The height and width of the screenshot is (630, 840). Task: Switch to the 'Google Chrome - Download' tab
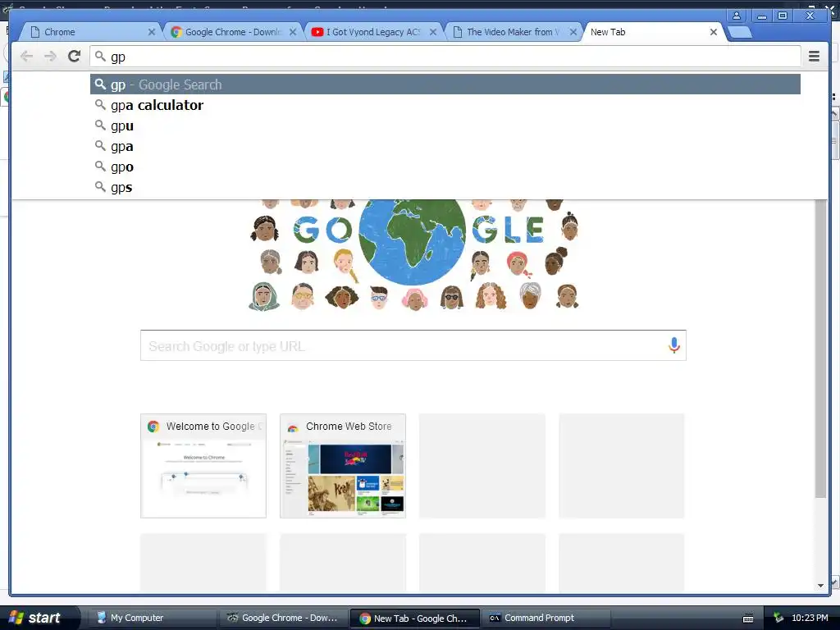pyautogui.click(x=232, y=32)
